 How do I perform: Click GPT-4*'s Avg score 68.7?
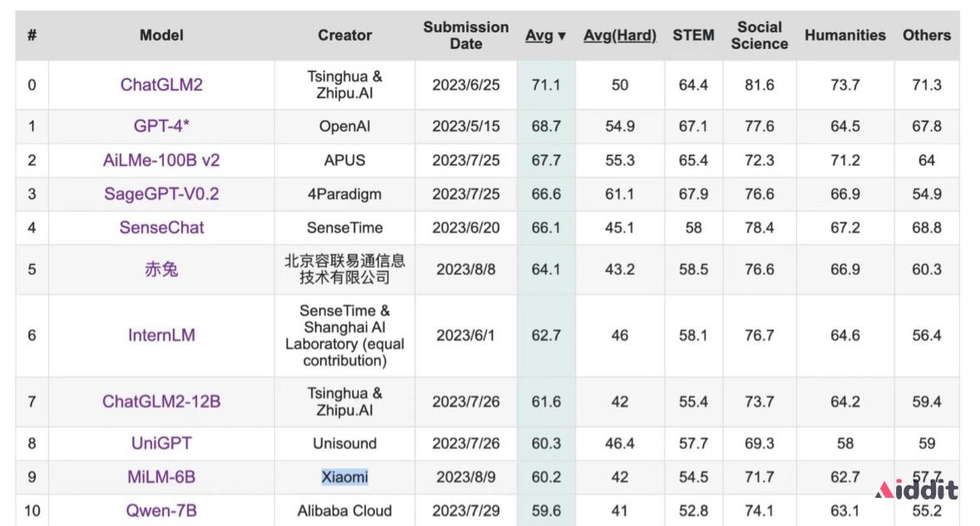pyautogui.click(x=545, y=126)
